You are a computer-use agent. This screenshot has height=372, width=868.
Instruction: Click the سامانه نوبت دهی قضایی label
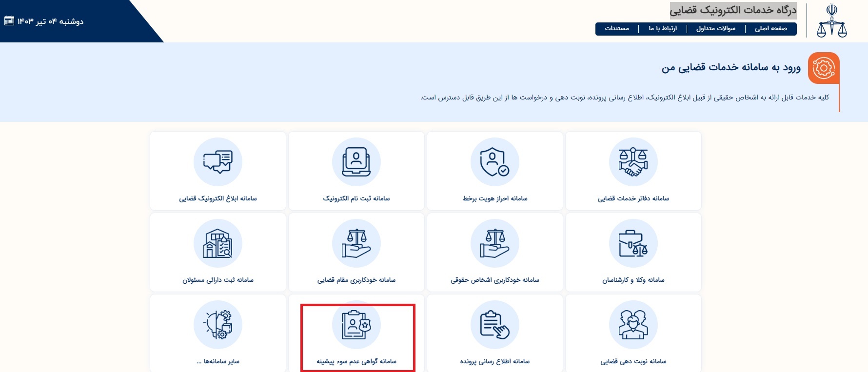pyautogui.click(x=633, y=361)
